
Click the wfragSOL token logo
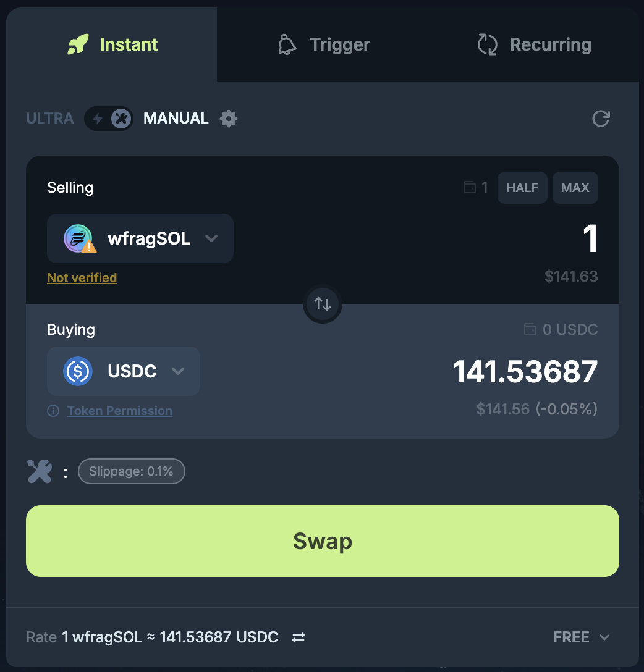click(79, 238)
